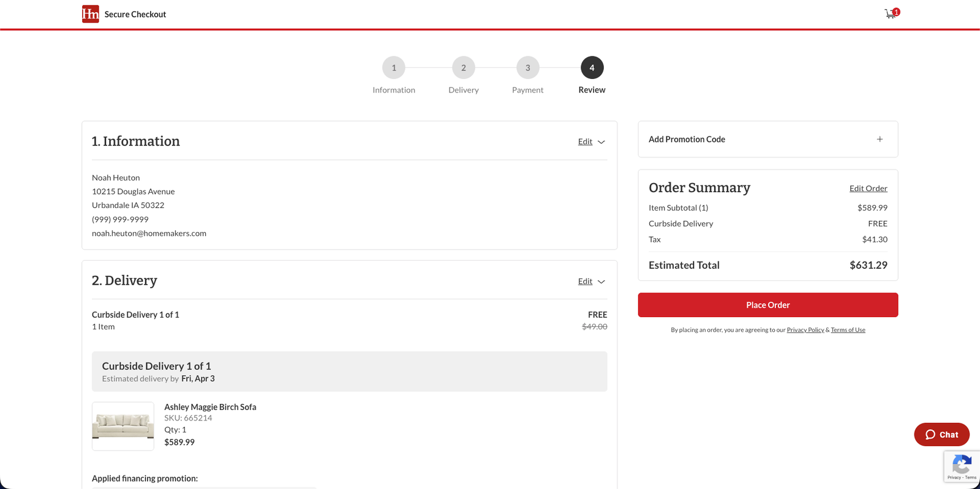Go to step 2 Delivery circle
This screenshot has height=489, width=980.
(464, 68)
